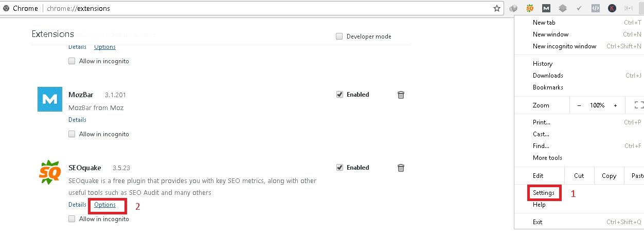
Task: Open the SEOquake Options link
Action: [x=105, y=205]
